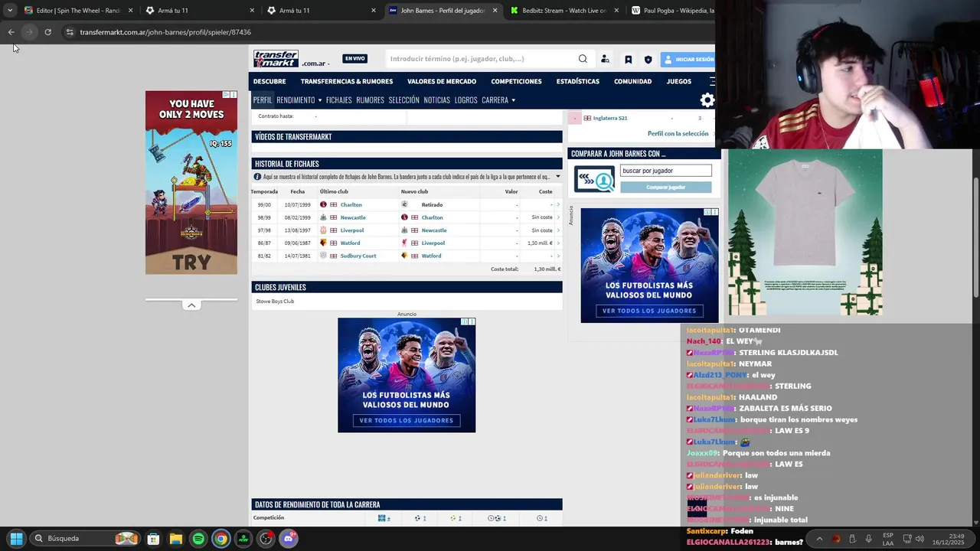This screenshot has width=980, height=551.
Task: Open the JUEGOS menu
Action: click(678, 81)
